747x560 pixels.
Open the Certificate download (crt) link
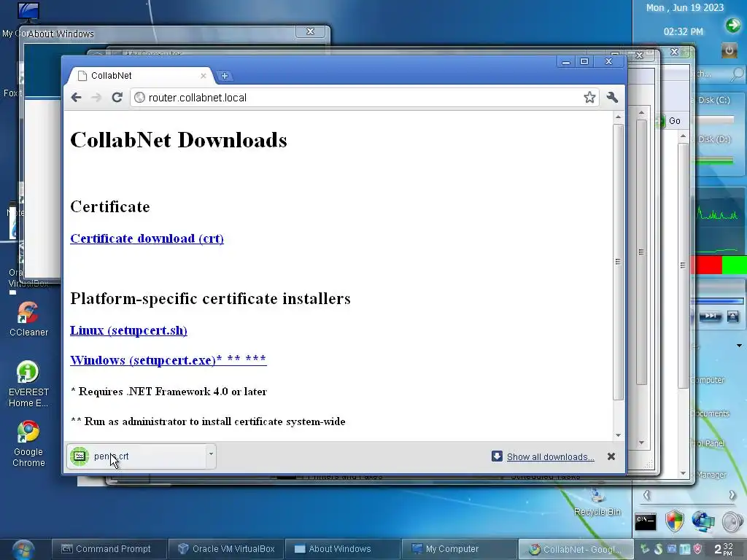(147, 238)
